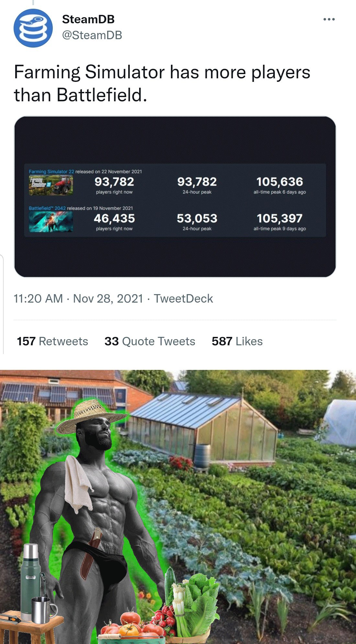This screenshot has height=644, width=356.
Task: Open the Farming Simulator 22 title link
Action: [x=51, y=172]
